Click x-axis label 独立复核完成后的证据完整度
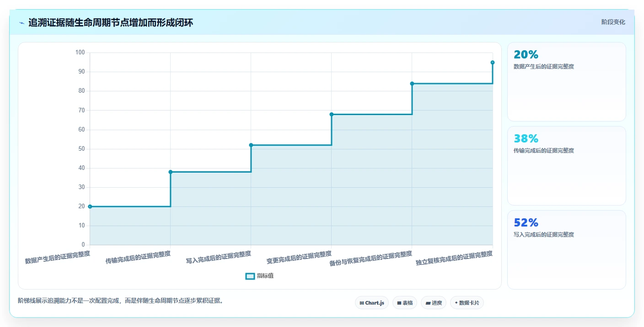Image resolution: width=644 pixels, height=327 pixels. coord(454,258)
